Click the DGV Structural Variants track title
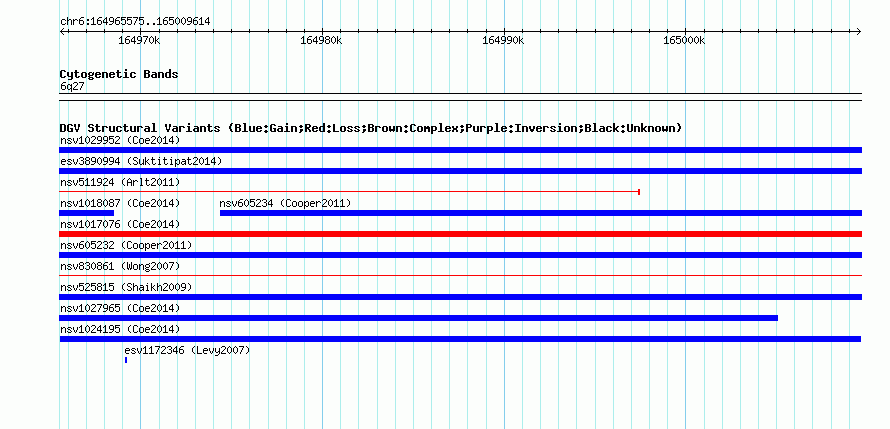 coord(371,128)
